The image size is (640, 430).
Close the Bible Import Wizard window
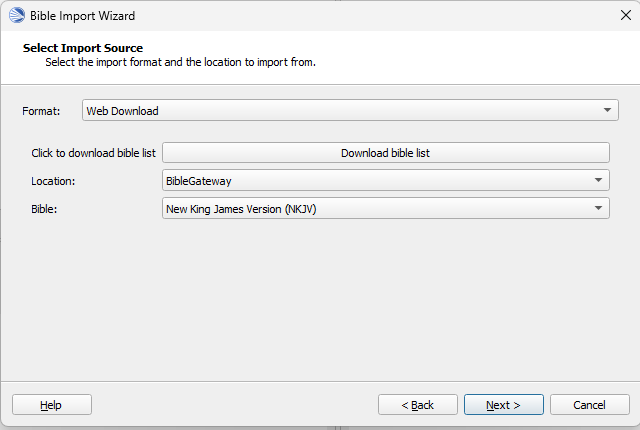[625, 16]
